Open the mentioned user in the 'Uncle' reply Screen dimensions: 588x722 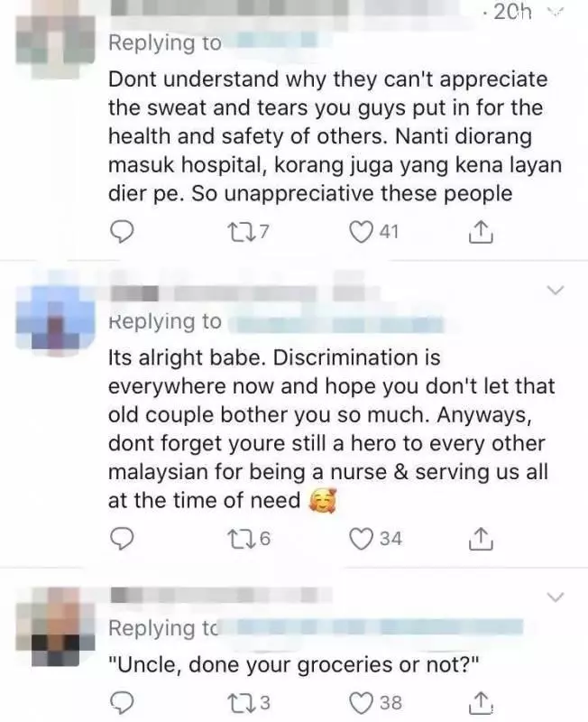[372, 627]
